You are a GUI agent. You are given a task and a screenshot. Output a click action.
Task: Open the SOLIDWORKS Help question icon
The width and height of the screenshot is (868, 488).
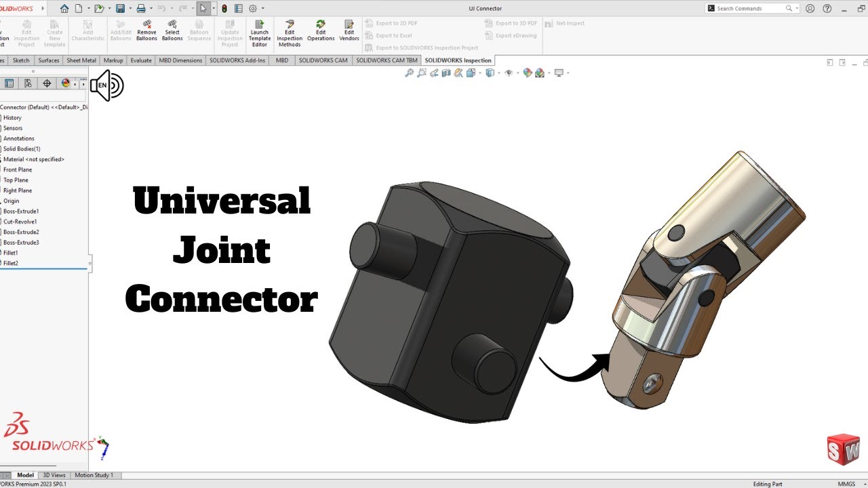tap(827, 9)
